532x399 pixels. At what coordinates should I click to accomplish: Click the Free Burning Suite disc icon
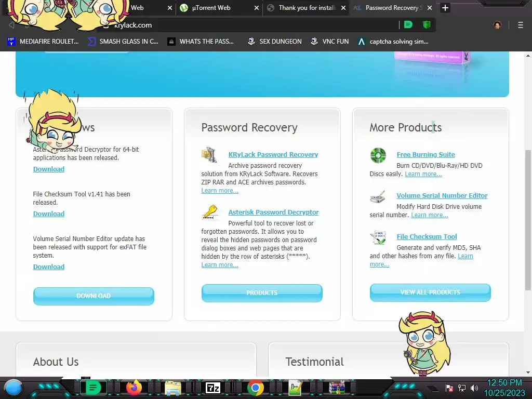click(x=378, y=155)
